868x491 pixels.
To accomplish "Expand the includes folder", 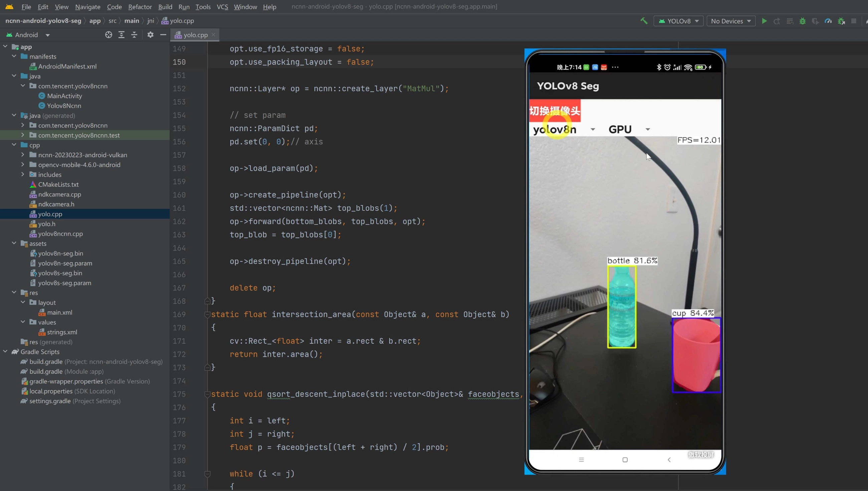I will coord(23,174).
